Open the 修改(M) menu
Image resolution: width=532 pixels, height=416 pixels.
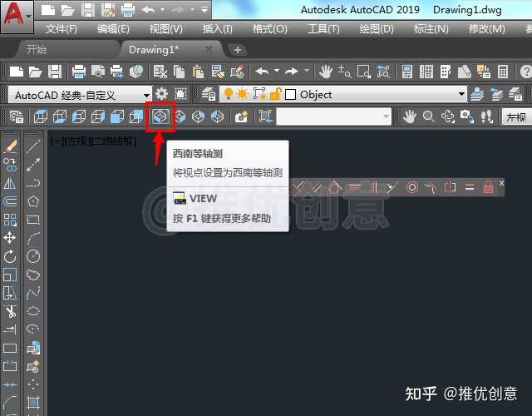coord(486,29)
